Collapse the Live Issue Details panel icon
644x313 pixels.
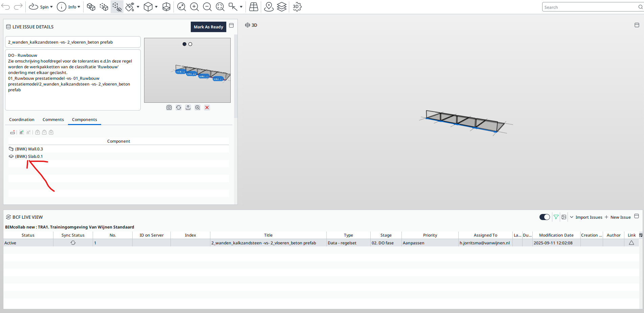pyautogui.click(x=231, y=25)
